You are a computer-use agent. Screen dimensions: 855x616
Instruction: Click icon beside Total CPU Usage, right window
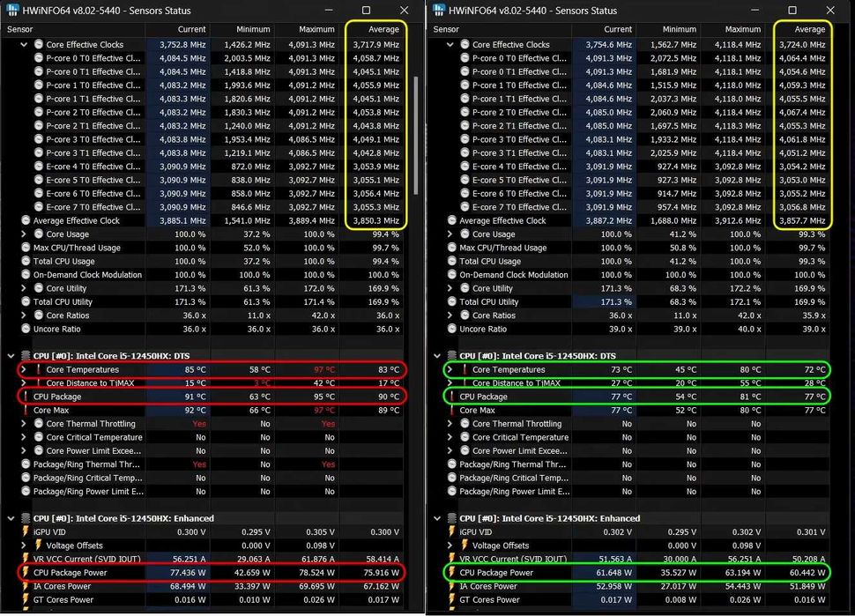(452, 261)
